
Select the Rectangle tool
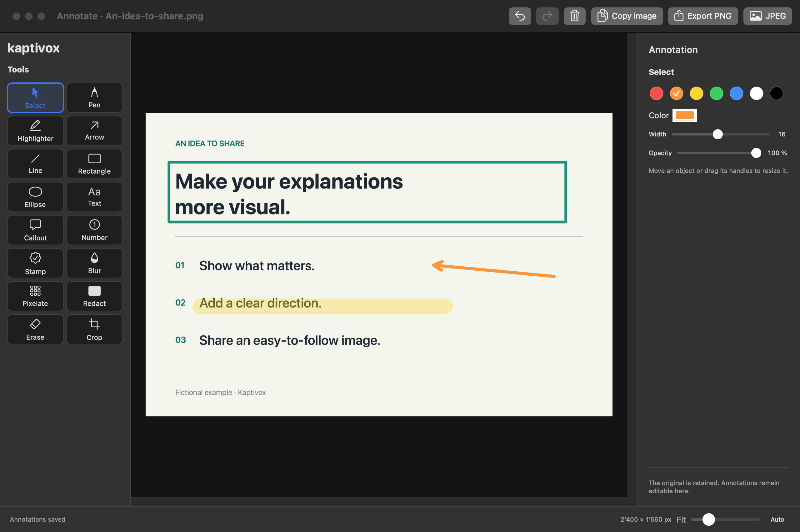[x=94, y=164]
